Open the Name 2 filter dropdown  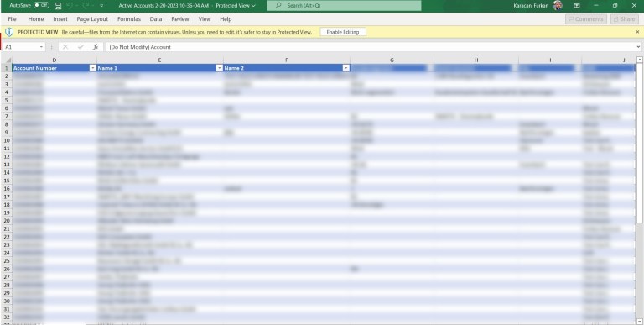(346, 68)
